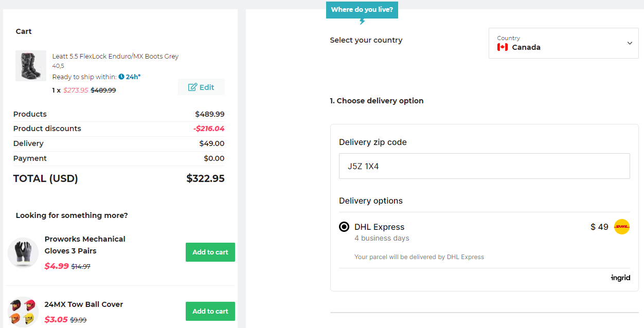Open Leatt 5.5 FlexLock boots product link
644x328 pixels.
[x=115, y=56]
